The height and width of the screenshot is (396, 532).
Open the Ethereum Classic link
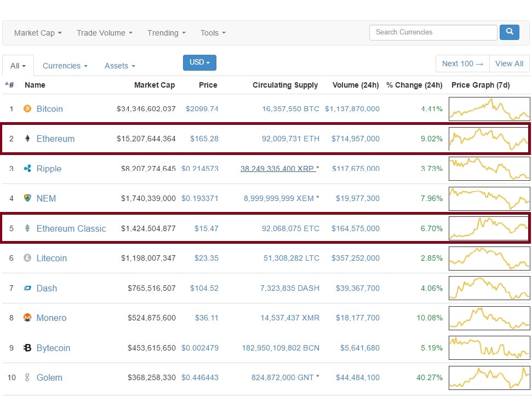pyautogui.click(x=71, y=228)
